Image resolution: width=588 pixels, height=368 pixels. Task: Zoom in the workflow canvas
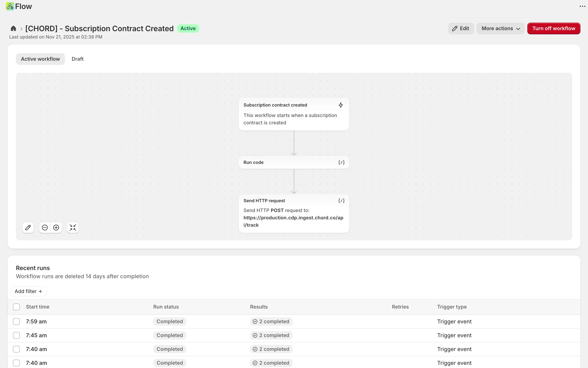(x=56, y=228)
